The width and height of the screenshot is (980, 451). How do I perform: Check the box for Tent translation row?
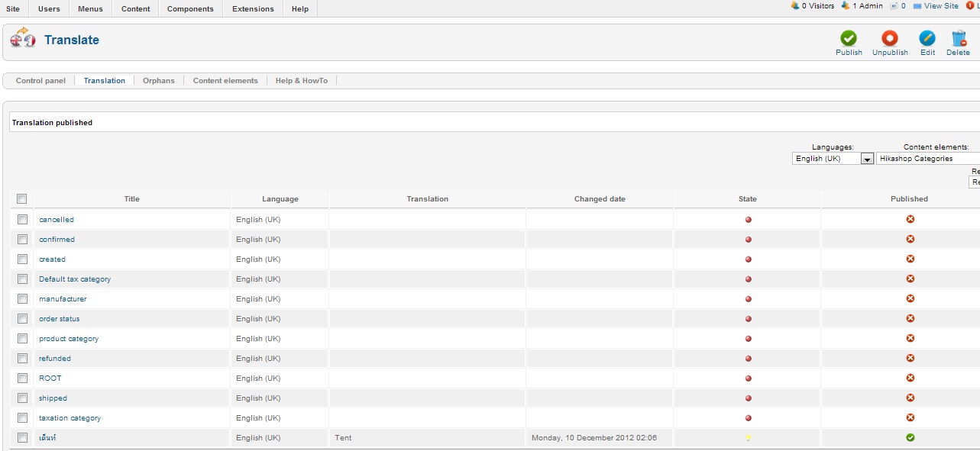(x=22, y=437)
